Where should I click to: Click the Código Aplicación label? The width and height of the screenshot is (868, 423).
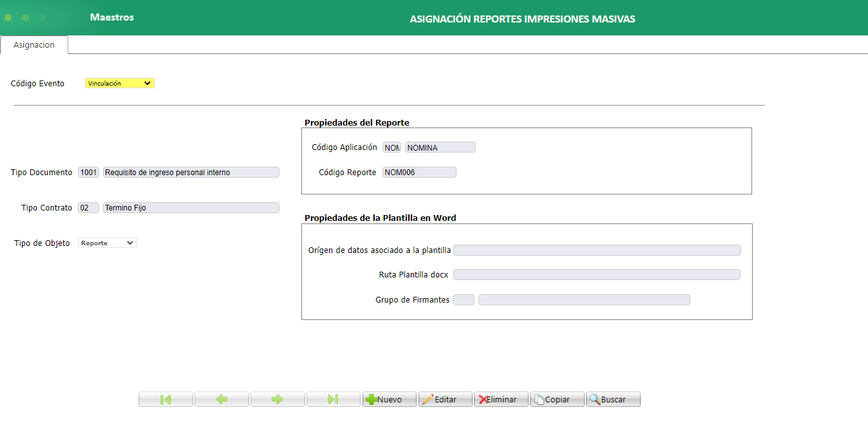pyautogui.click(x=344, y=147)
